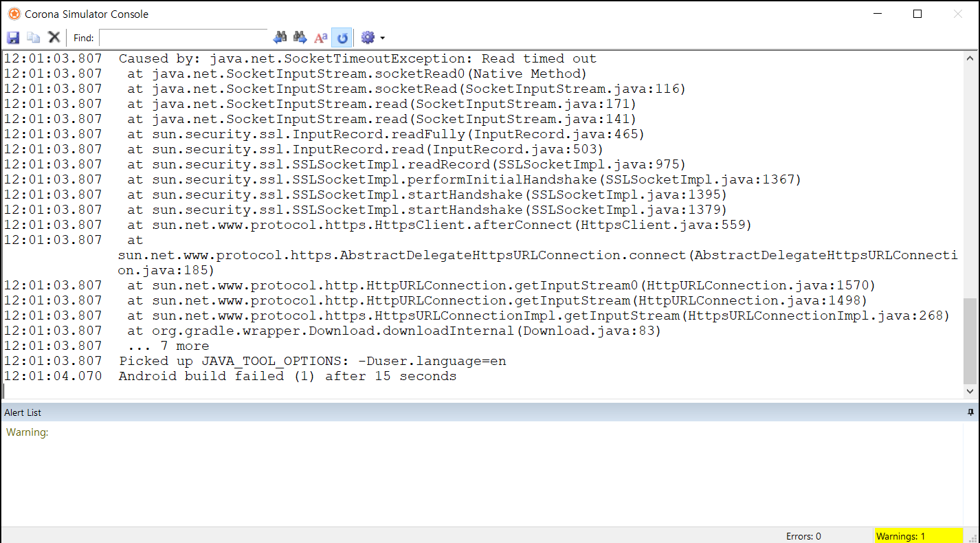Image resolution: width=980 pixels, height=543 pixels.
Task: Clear the console log
Action: click(x=54, y=37)
